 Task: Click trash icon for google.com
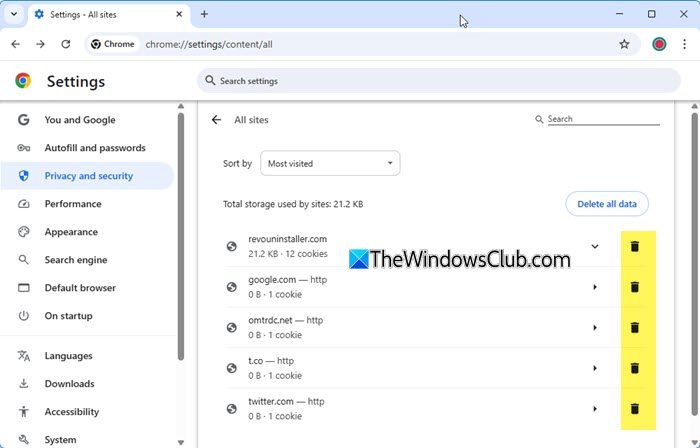(634, 287)
